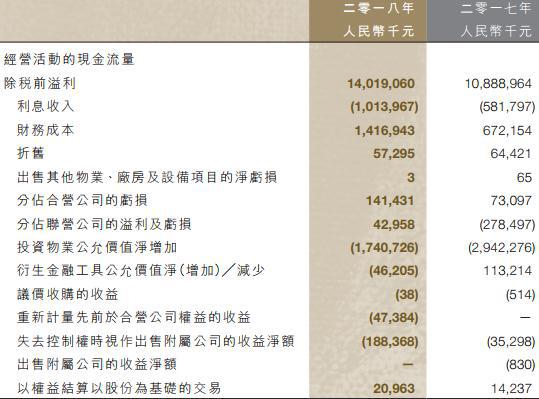This screenshot has width=539, height=399.
Task: Select the row label 折舊
Action: click(x=31, y=153)
